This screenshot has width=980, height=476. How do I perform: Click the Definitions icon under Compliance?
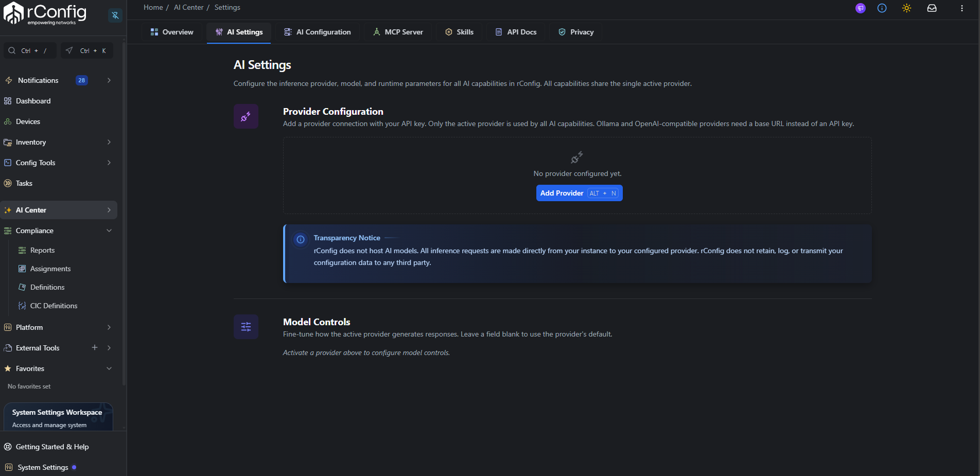click(x=22, y=287)
